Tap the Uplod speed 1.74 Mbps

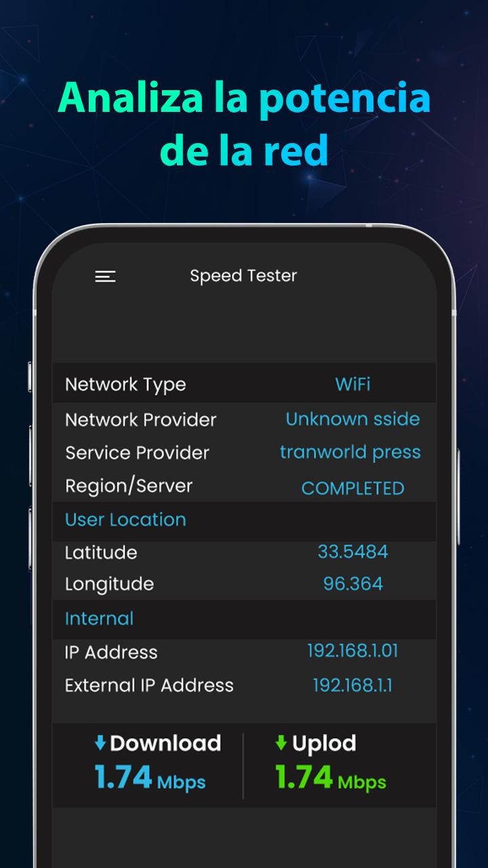330,778
